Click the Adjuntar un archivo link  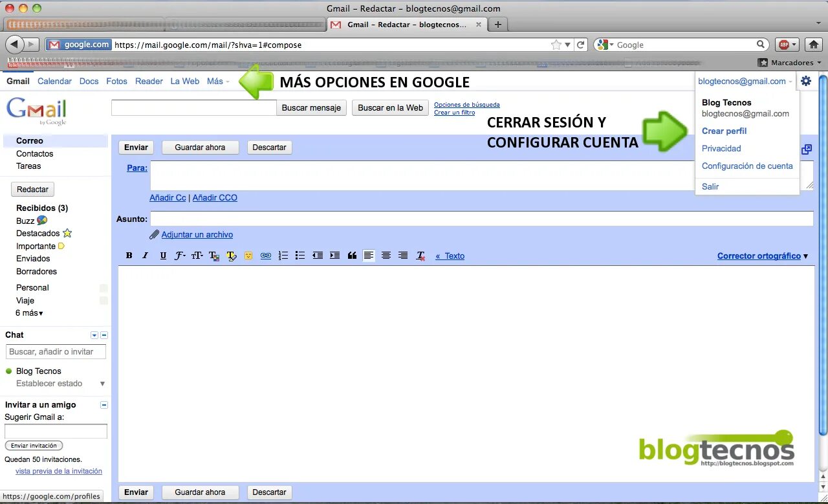(x=197, y=234)
